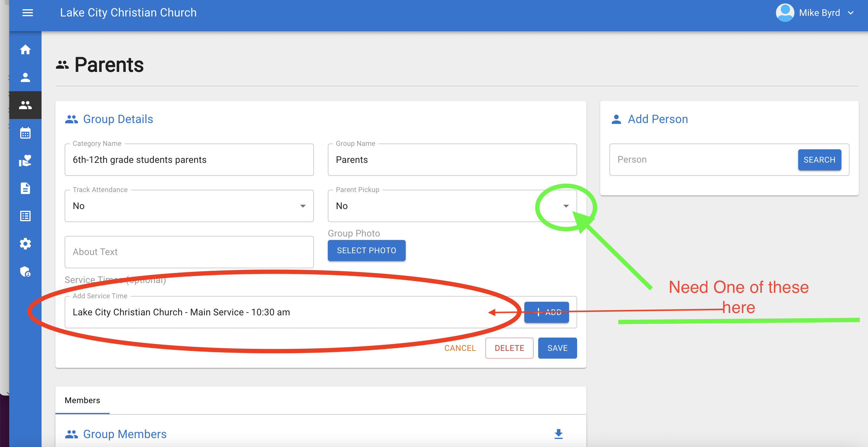The image size is (868, 447).
Task: Open the hamburger navigation menu
Action: (x=28, y=13)
